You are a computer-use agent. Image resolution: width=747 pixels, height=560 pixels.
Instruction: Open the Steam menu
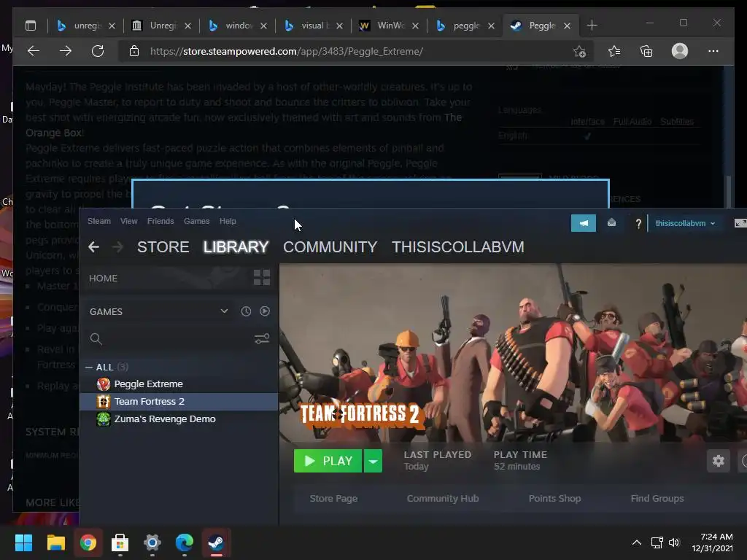click(99, 221)
